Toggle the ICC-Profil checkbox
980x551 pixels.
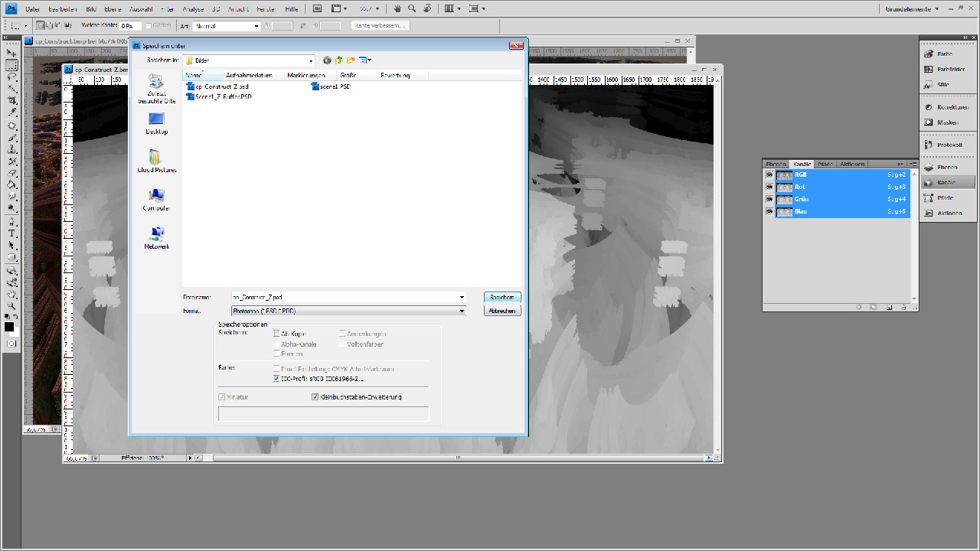[276, 378]
